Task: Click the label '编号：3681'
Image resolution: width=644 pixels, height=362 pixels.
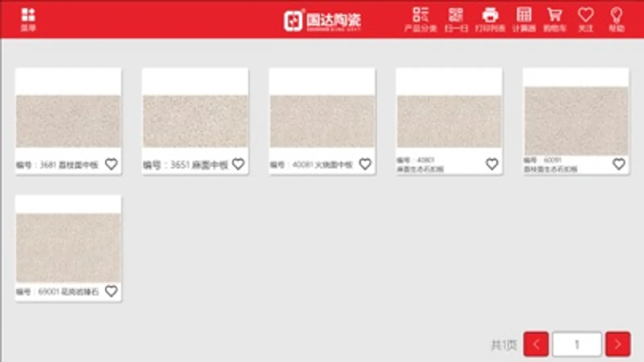Action: (x=36, y=165)
